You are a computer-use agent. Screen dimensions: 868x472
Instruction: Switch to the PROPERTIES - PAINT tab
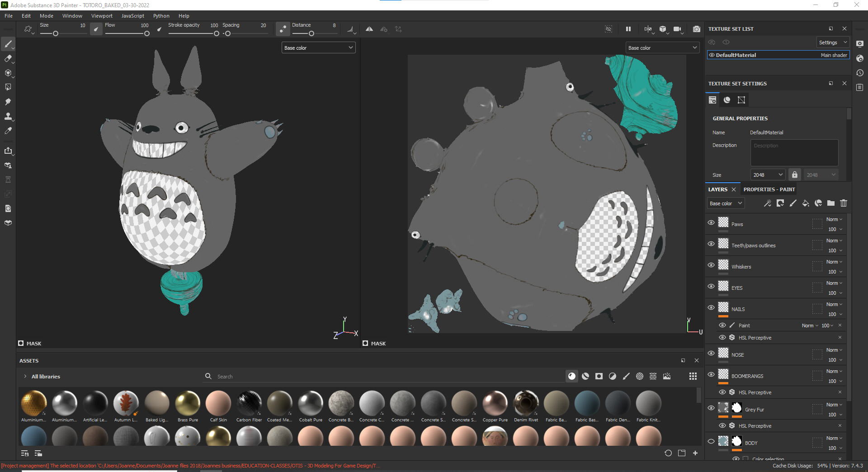click(x=769, y=189)
